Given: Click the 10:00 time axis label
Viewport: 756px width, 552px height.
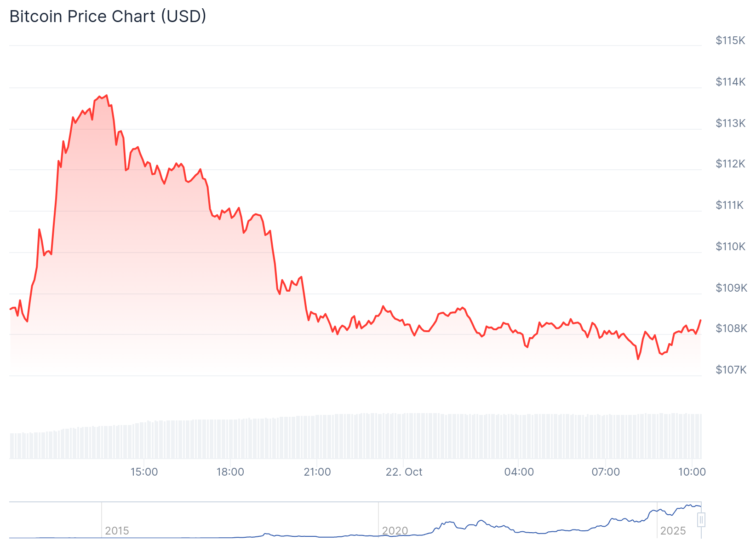Looking at the screenshot, I should tap(692, 472).
